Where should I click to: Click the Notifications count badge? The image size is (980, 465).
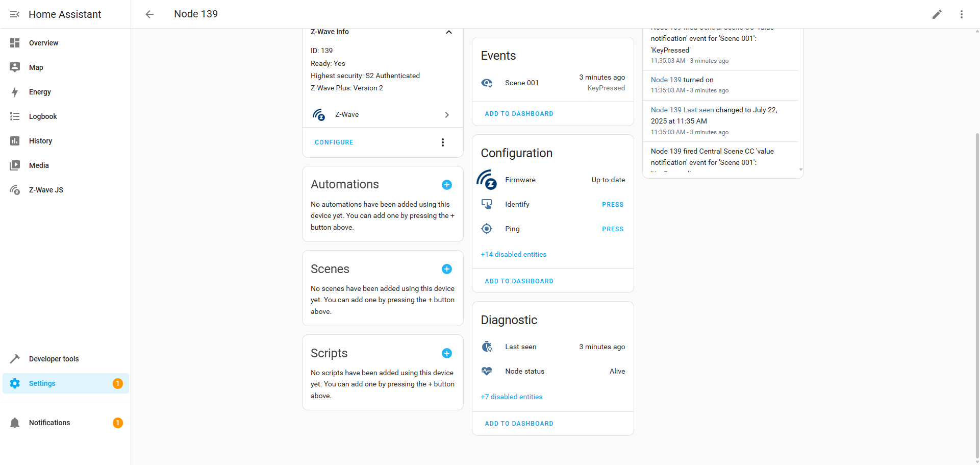pos(118,423)
